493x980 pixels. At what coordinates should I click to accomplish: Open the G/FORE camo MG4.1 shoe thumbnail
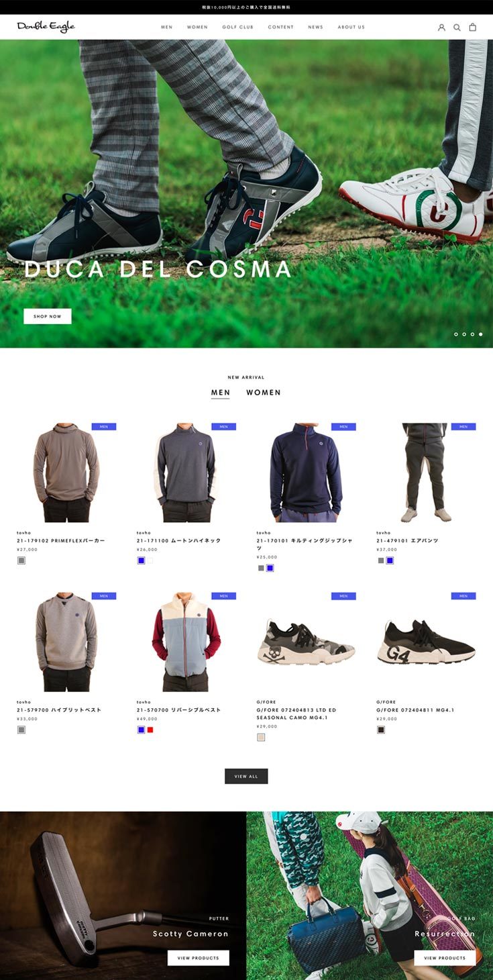pos(306,643)
